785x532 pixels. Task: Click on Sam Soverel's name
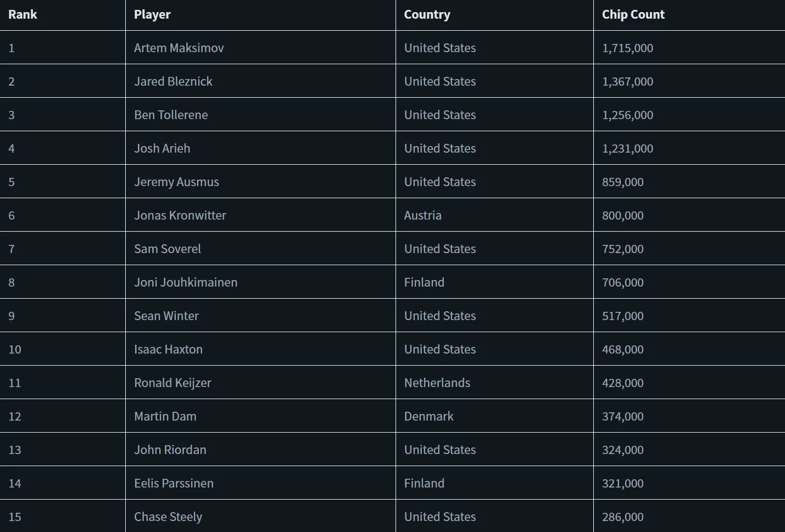pos(167,249)
